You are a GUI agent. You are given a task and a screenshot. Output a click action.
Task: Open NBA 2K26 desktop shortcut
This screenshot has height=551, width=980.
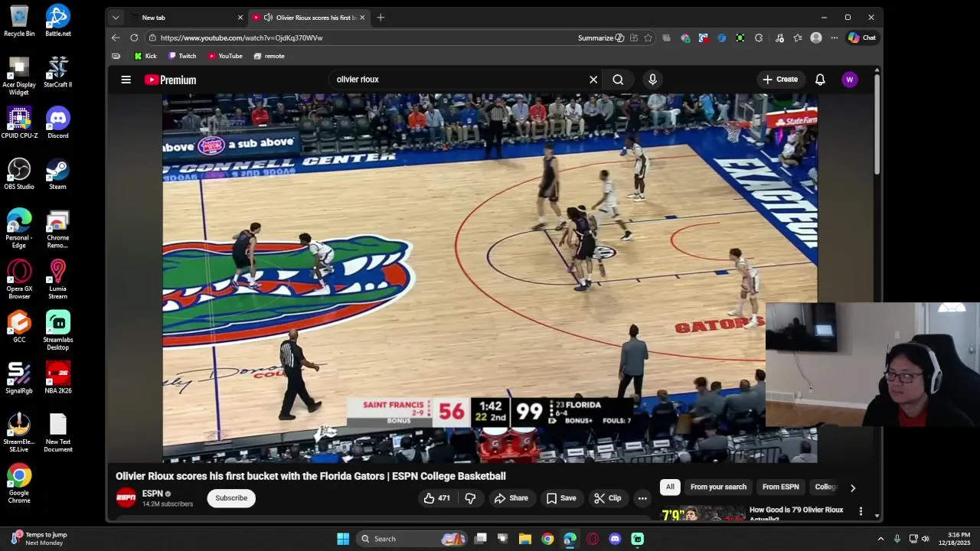pyautogui.click(x=57, y=378)
